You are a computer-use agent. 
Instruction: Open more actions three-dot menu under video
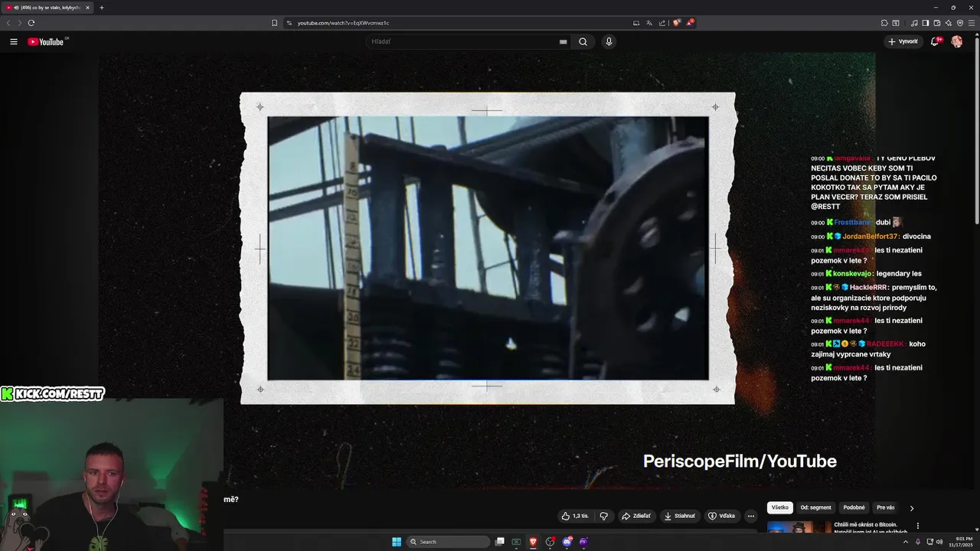751,516
